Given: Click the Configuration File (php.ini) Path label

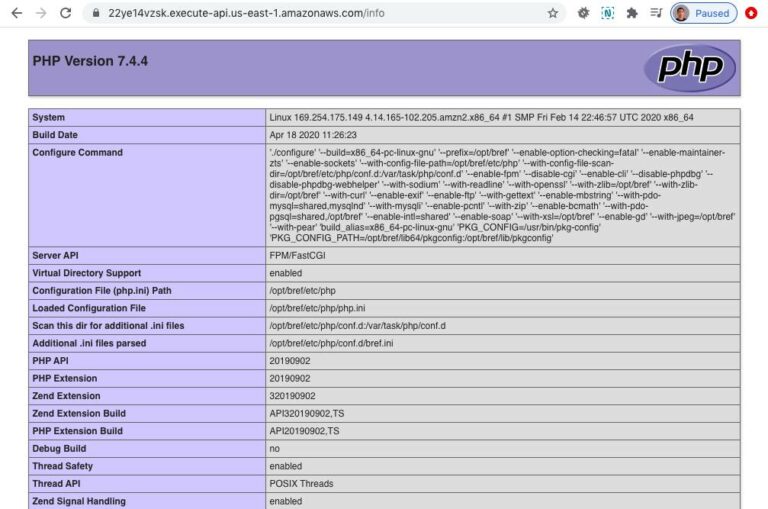Looking at the screenshot, I should 102,291.
